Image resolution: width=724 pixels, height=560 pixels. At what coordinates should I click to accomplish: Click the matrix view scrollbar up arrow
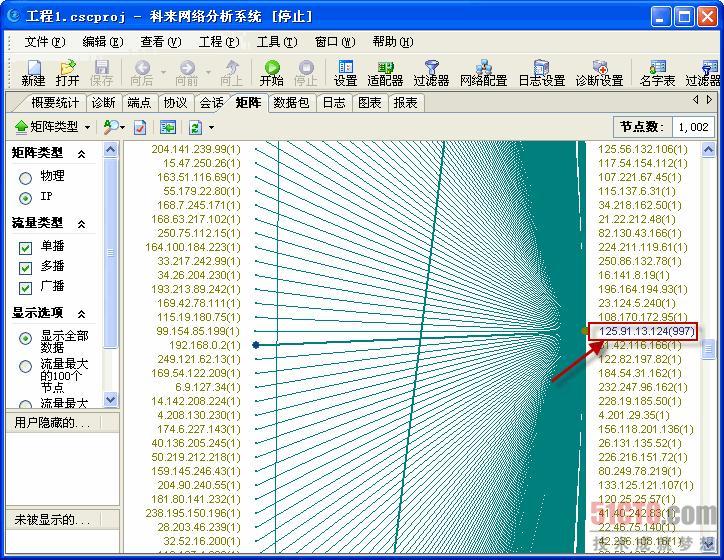[x=708, y=149]
